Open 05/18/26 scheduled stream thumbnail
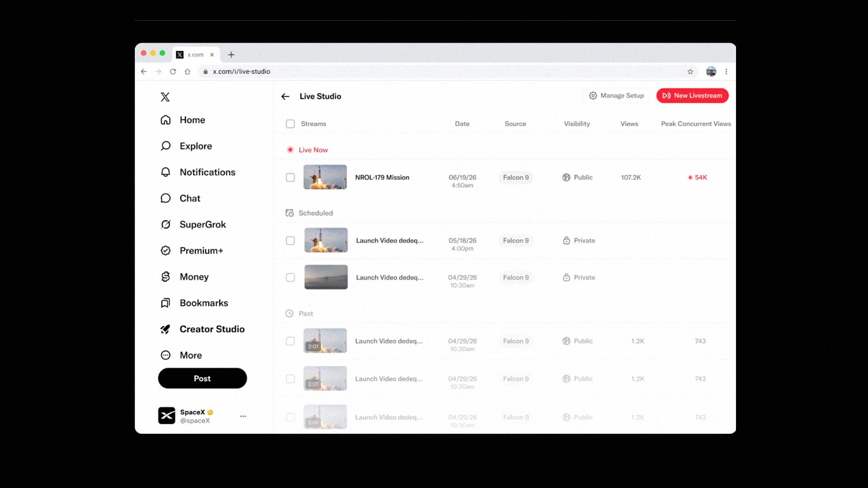 coord(326,240)
